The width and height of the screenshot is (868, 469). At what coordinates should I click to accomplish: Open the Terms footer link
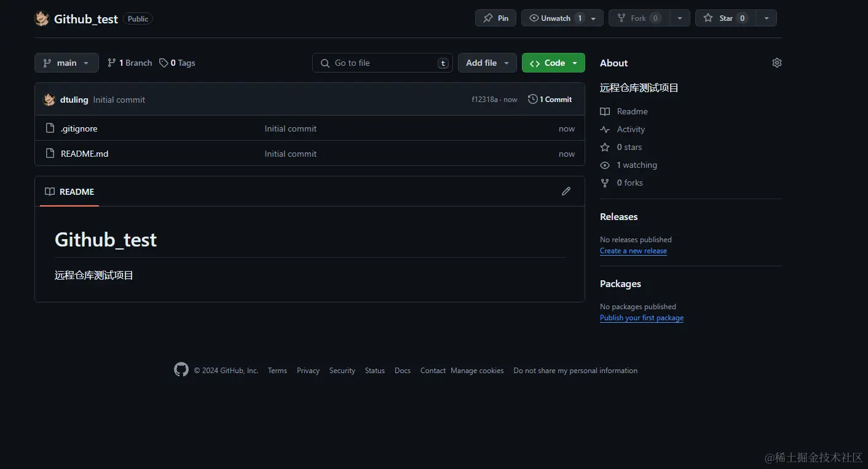(277, 371)
